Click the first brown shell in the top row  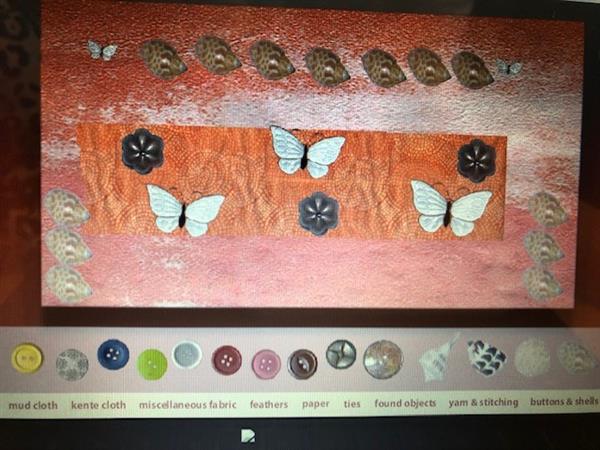[x=163, y=60]
